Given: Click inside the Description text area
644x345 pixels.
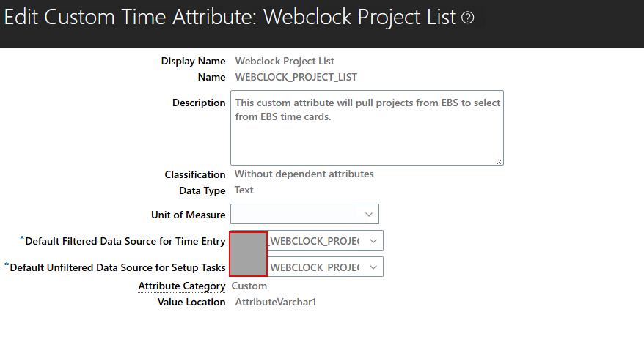Looking at the screenshot, I should click(367, 128).
